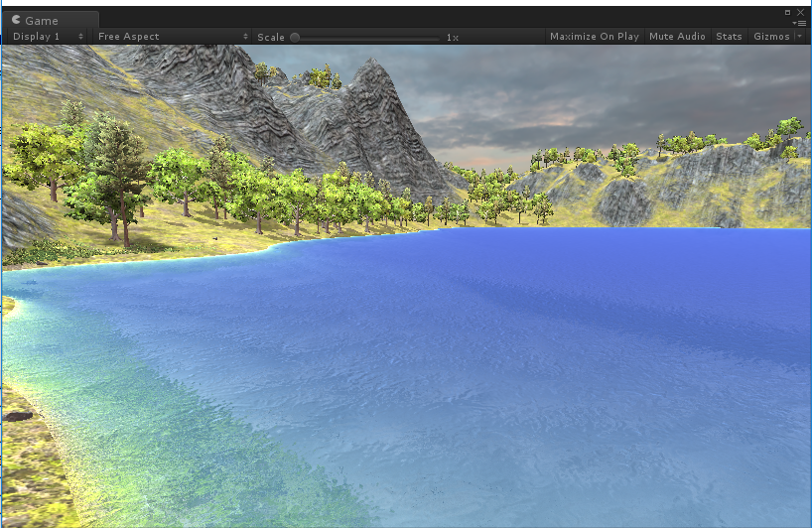Toggle Mute Audio
Screen dimensions: 812x528
677,37
